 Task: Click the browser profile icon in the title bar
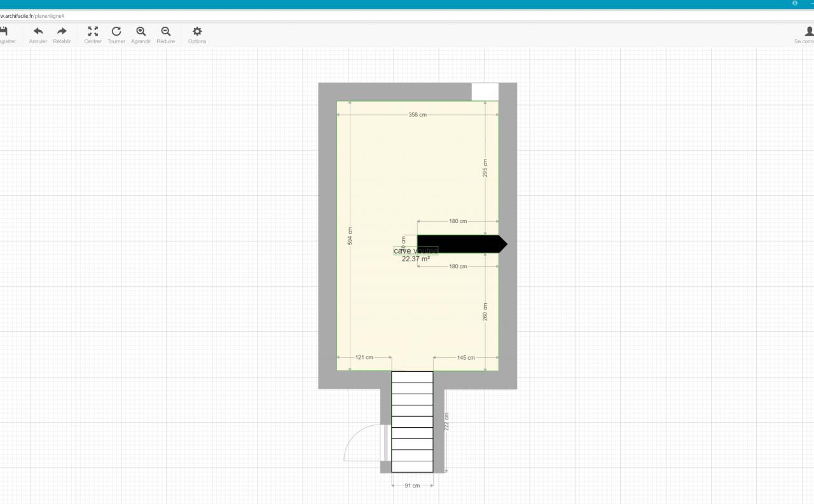point(795,3)
